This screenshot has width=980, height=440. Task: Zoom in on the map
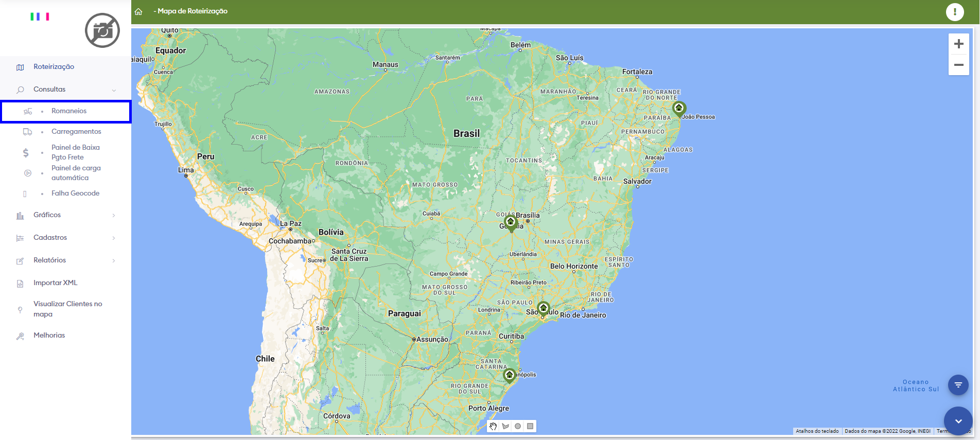click(x=958, y=44)
